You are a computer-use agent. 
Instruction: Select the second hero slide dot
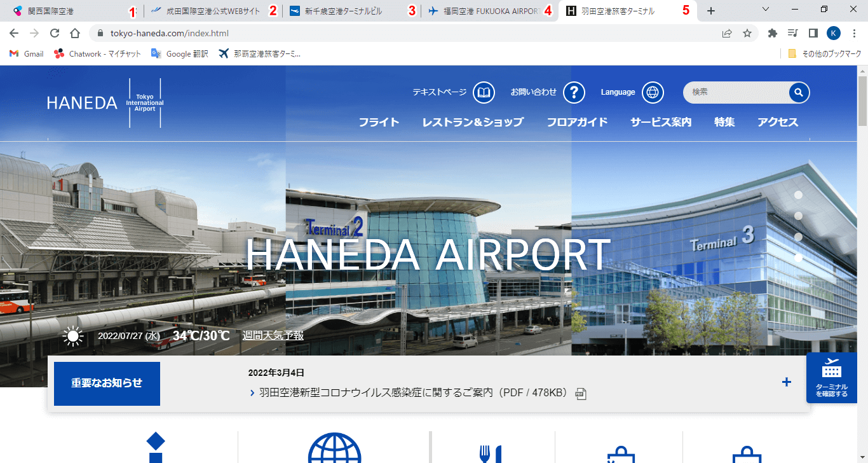coord(799,216)
